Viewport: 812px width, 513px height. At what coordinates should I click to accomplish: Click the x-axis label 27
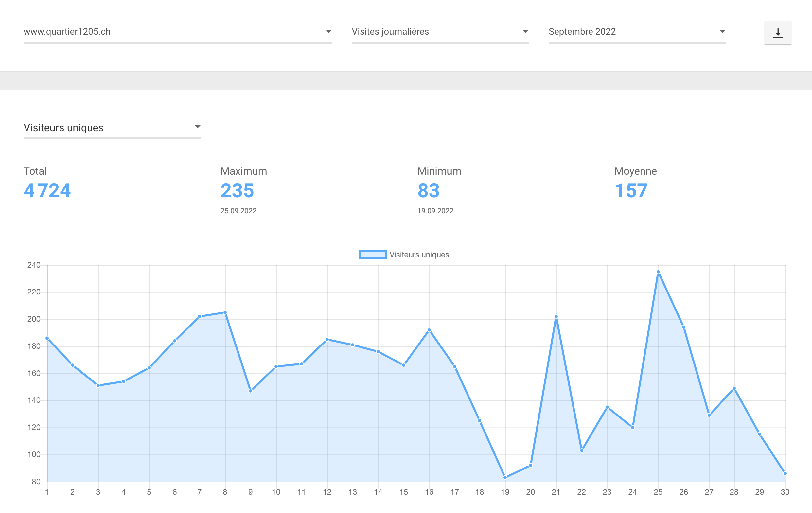[709, 492]
